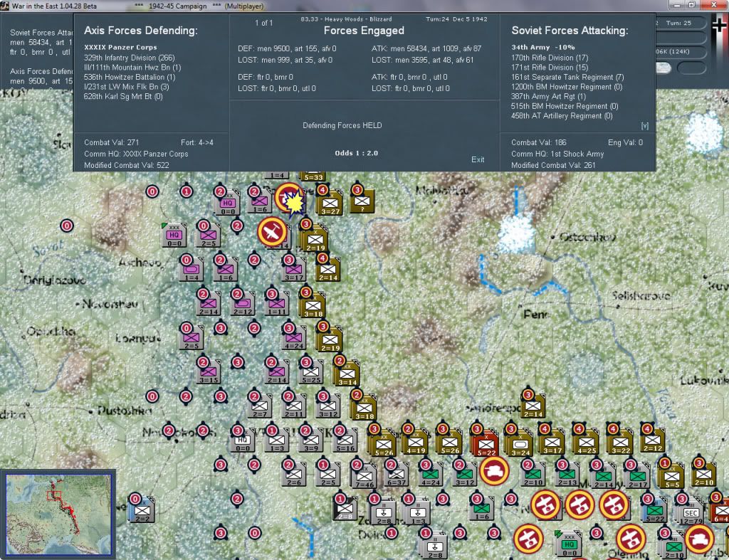This screenshot has height=560, width=729.
Task: Select the unknown Soviet counter marked '?'
Action: click(362, 201)
